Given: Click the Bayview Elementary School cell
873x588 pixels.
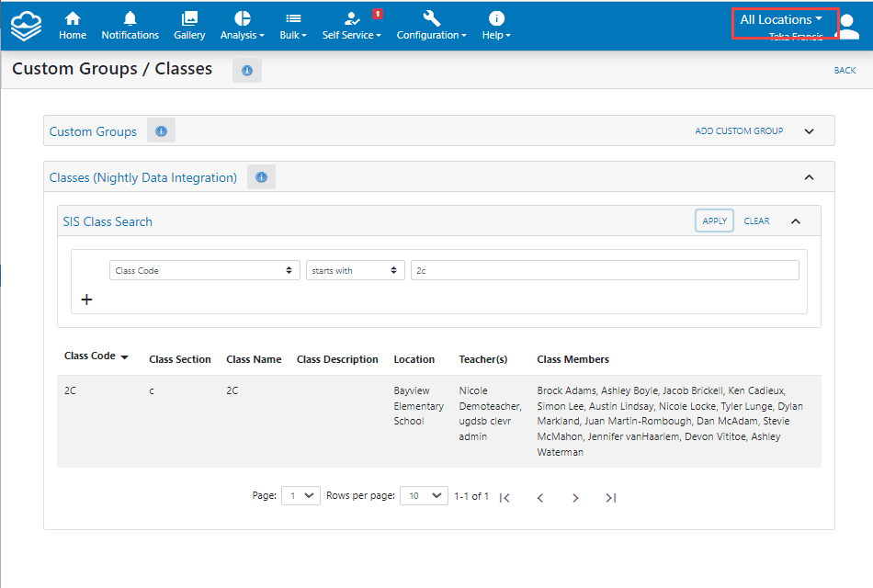Looking at the screenshot, I should pyautogui.click(x=419, y=406).
